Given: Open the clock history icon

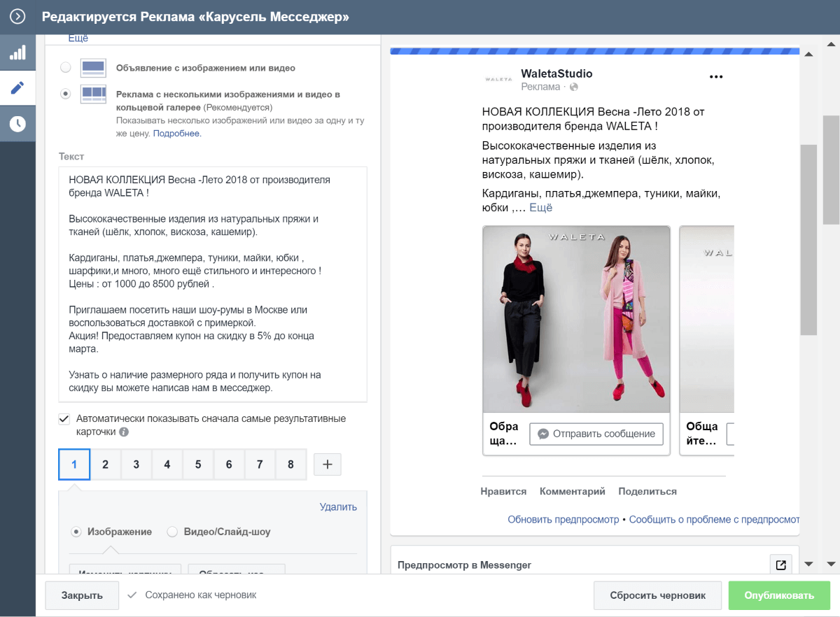Looking at the screenshot, I should click(x=17, y=124).
